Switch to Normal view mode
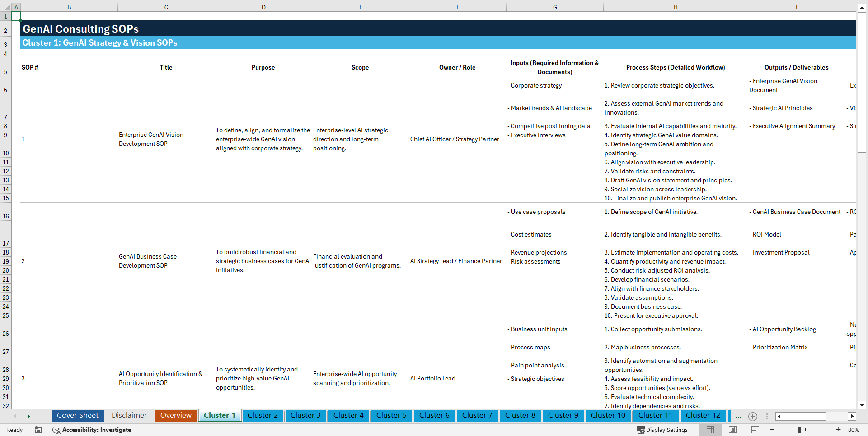This screenshot has width=868, height=436. coord(710,430)
